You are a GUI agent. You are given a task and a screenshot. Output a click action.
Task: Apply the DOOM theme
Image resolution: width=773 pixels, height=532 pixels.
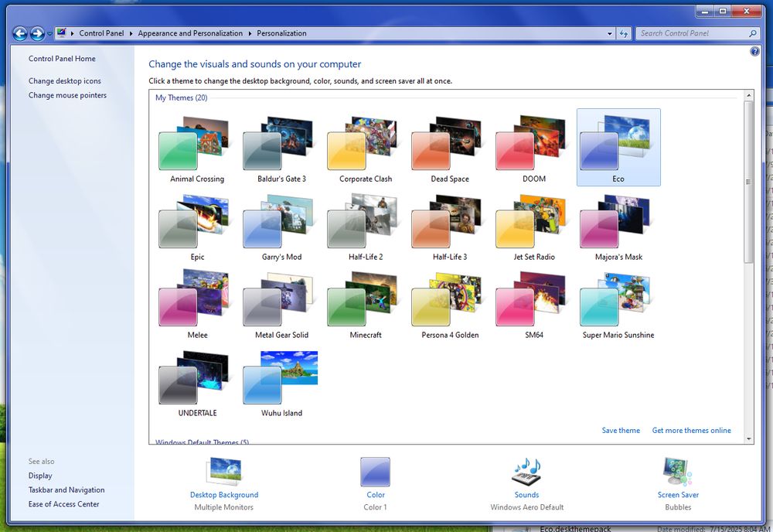pyautogui.click(x=534, y=149)
